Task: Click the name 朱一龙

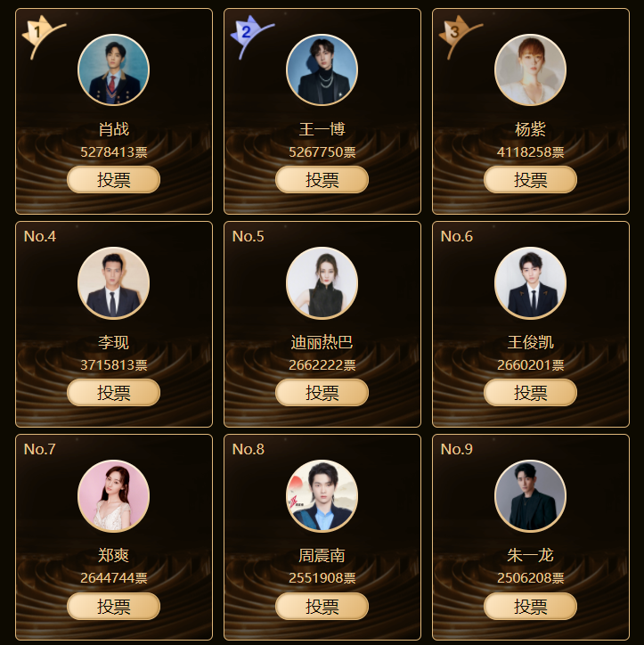Action: (531, 555)
